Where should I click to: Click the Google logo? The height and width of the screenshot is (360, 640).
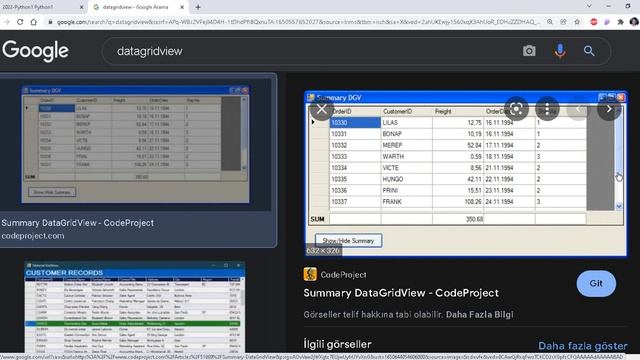[x=36, y=51]
